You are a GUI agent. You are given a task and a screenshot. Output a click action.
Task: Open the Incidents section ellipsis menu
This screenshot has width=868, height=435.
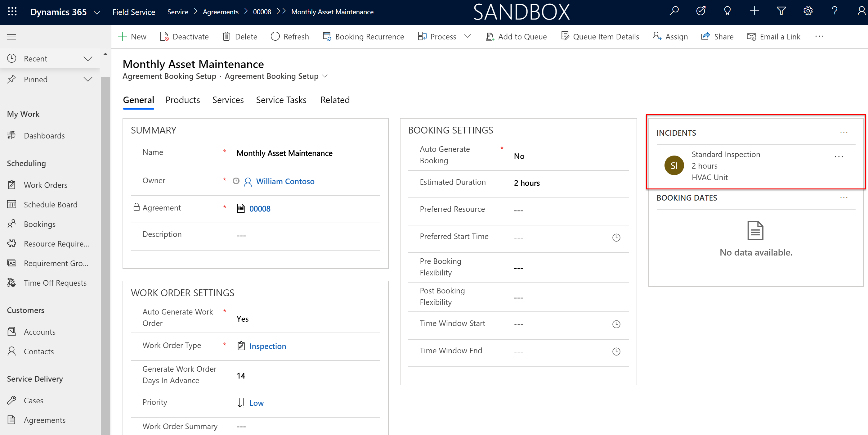tap(843, 133)
